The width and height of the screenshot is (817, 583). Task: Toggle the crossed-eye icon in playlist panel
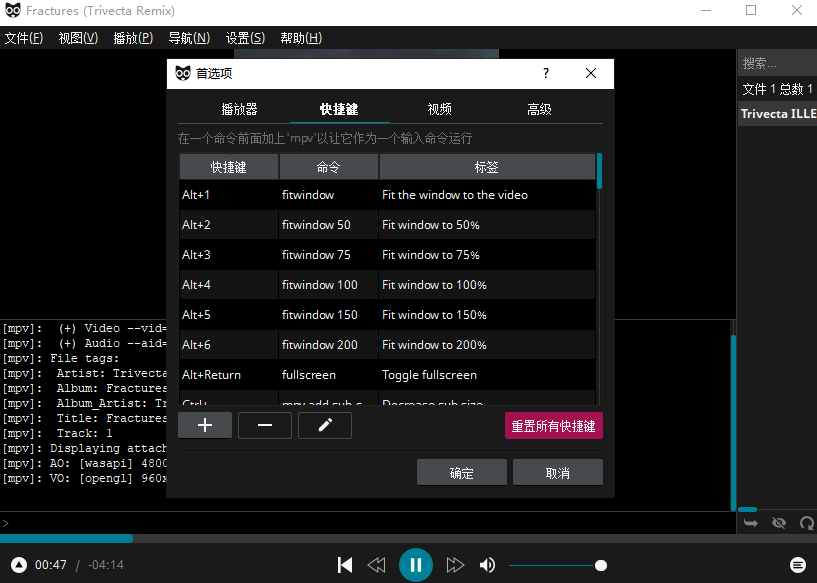click(x=779, y=523)
